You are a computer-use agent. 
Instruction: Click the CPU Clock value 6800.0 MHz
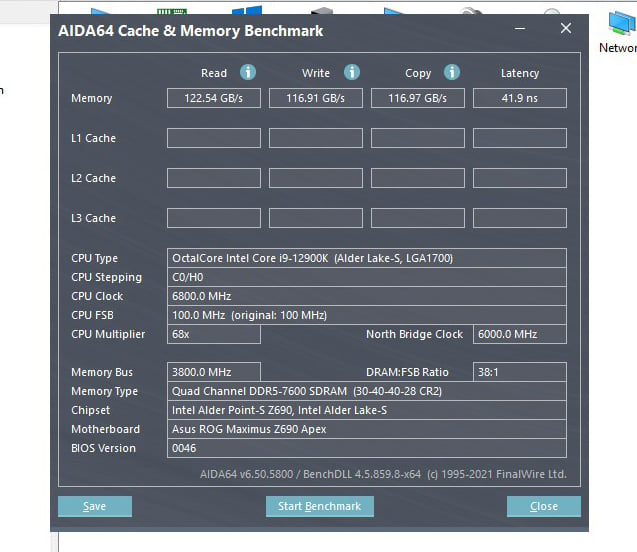pyautogui.click(x=367, y=296)
